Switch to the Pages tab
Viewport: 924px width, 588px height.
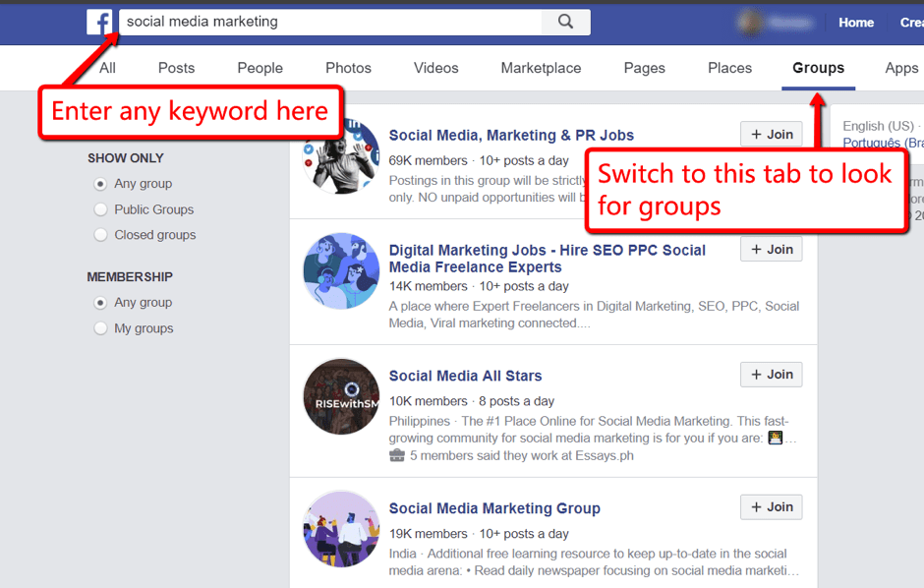coord(644,68)
